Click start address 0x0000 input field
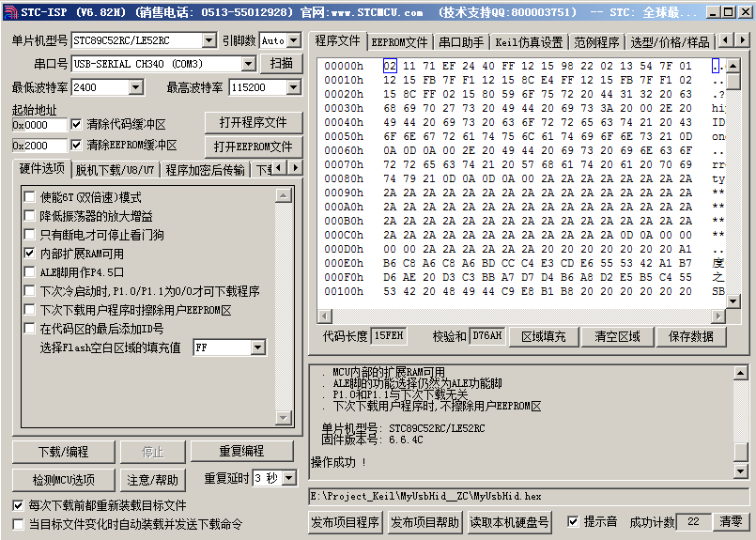 (39, 125)
